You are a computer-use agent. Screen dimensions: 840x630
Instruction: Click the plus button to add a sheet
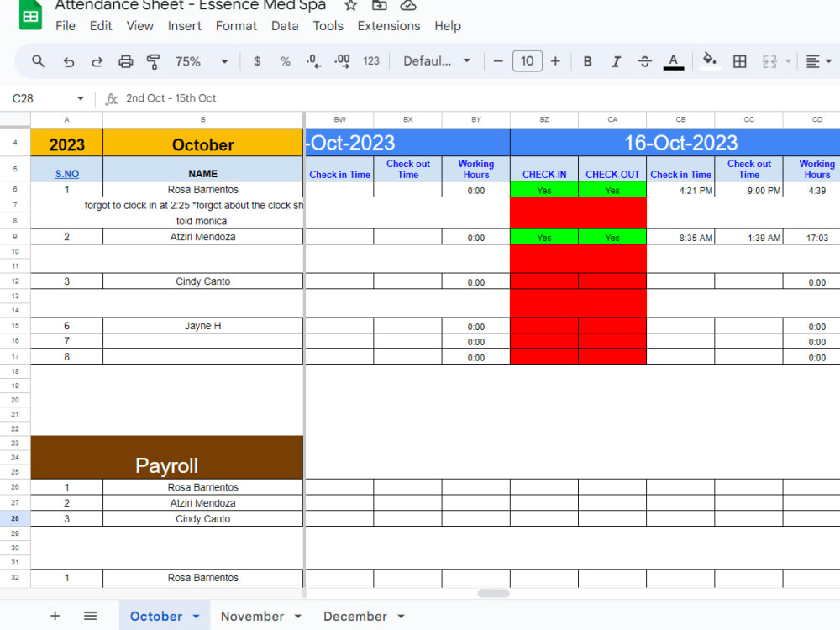pyautogui.click(x=55, y=616)
